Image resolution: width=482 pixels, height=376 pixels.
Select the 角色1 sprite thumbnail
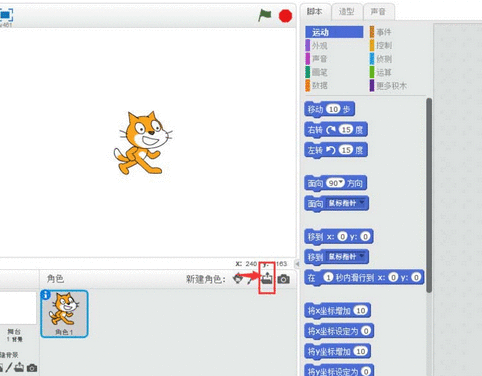(64, 314)
